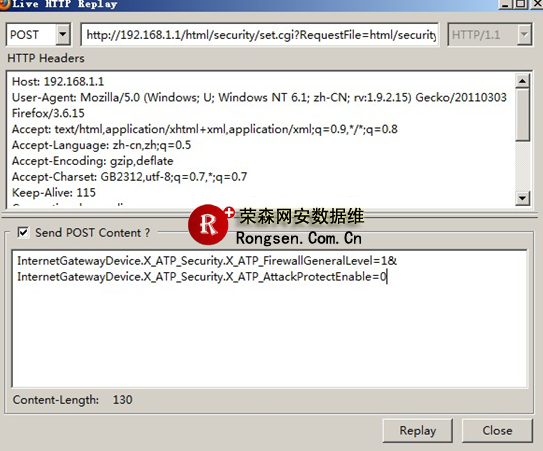Click the headers scrollbar down arrow
The image size is (543, 451).
pyautogui.click(x=522, y=198)
